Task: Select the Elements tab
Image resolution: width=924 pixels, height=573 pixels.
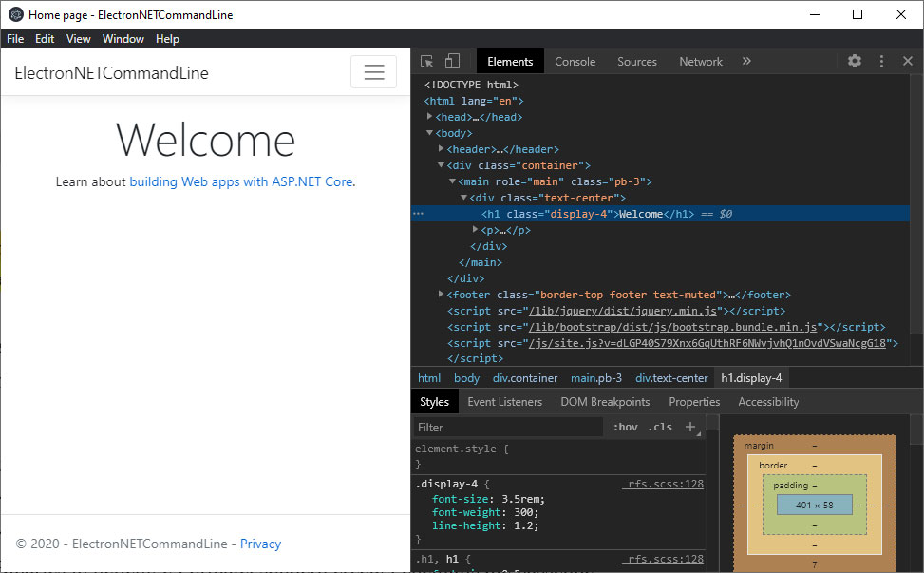Action: coord(510,62)
